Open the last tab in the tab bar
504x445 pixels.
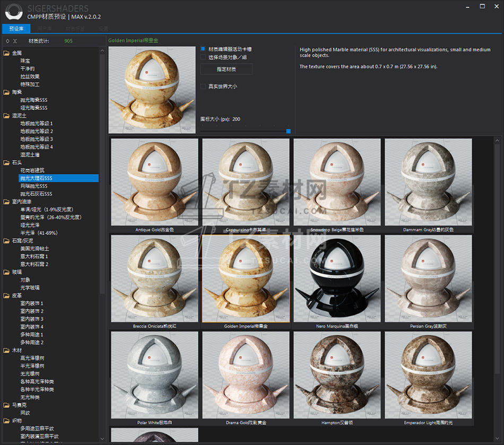(x=103, y=29)
